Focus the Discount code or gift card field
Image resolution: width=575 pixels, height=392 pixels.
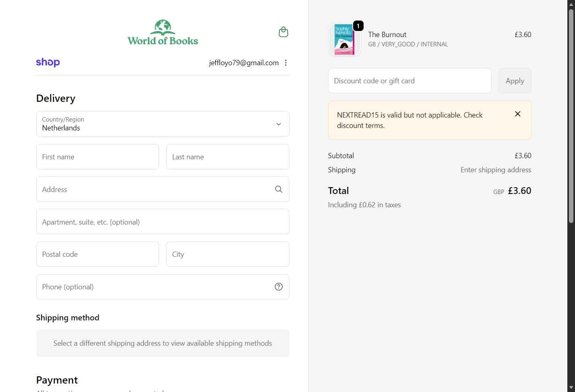410,80
